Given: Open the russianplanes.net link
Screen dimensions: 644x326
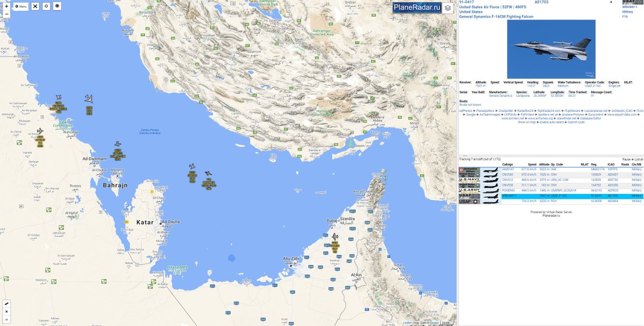Looking at the screenshot, I should click(x=596, y=111).
